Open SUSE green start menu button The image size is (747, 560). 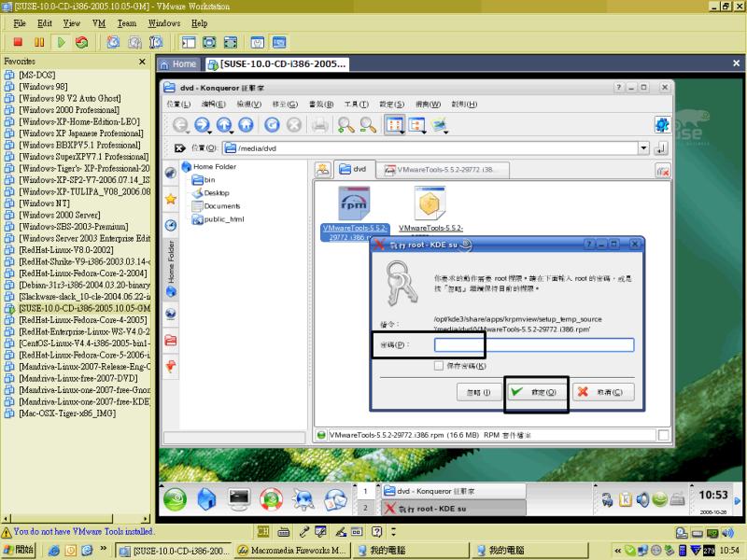tap(175, 499)
